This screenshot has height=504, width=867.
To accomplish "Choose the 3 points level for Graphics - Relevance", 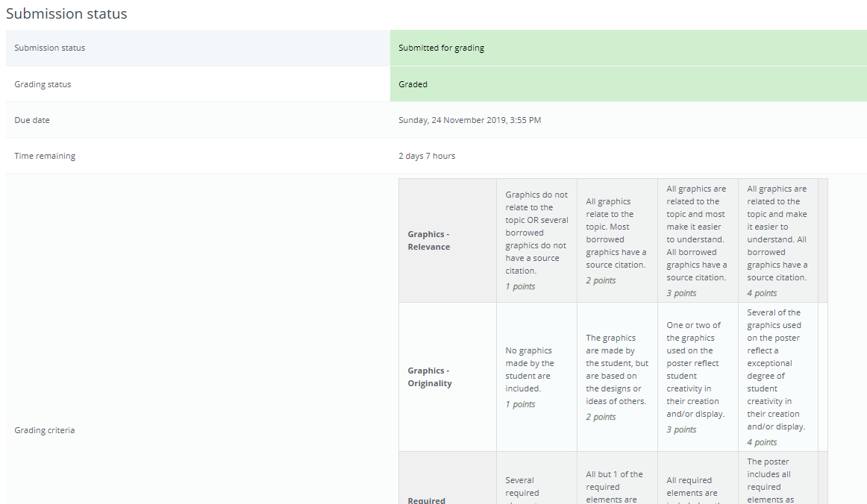I will tap(698, 240).
